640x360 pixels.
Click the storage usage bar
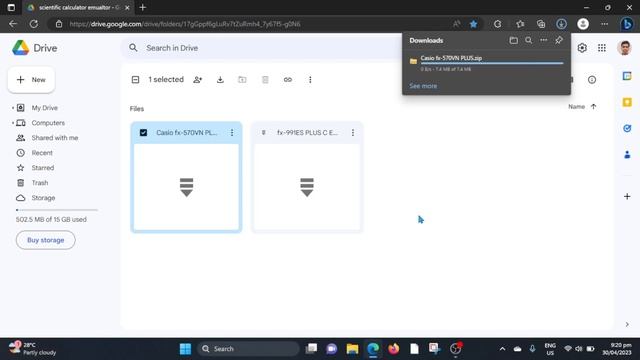(57, 210)
